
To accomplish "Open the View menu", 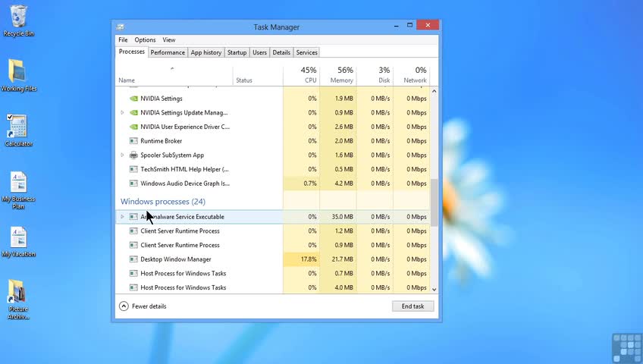I will [x=169, y=39].
